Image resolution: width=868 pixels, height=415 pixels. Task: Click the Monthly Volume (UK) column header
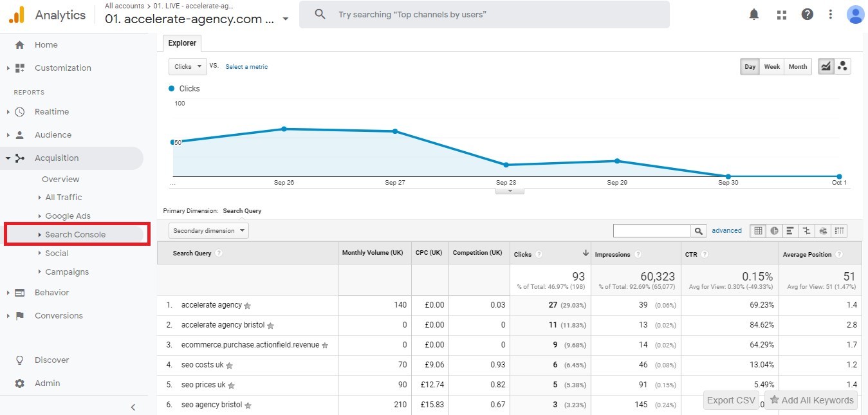pos(373,253)
